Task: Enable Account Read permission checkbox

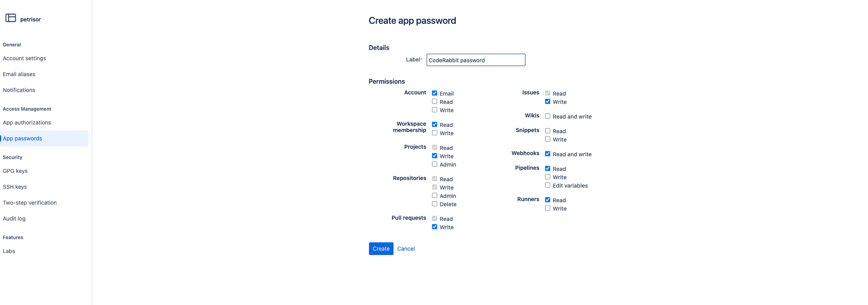Action: click(435, 102)
